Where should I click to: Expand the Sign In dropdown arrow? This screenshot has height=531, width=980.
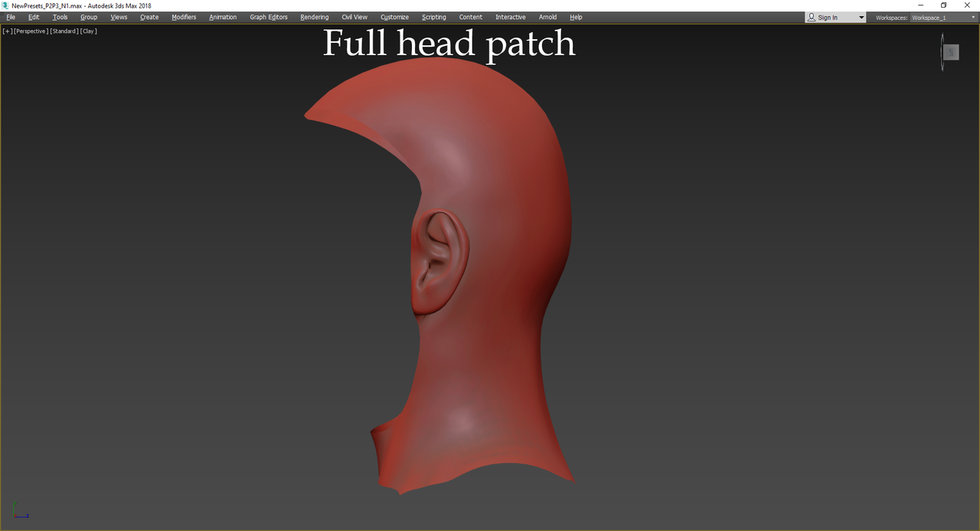pos(861,18)
